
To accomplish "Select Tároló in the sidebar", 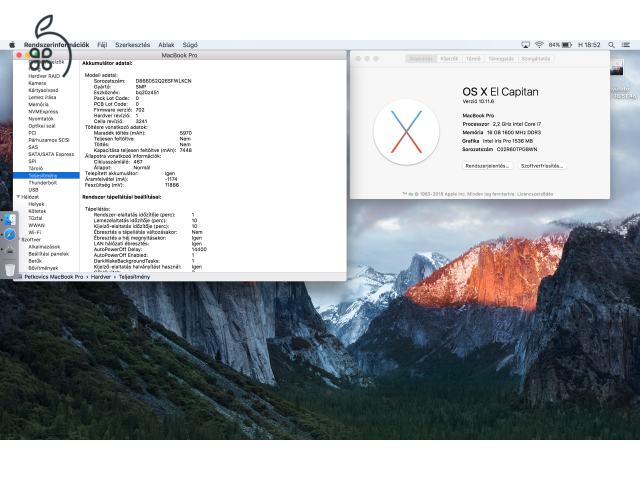I will point(36,168).
